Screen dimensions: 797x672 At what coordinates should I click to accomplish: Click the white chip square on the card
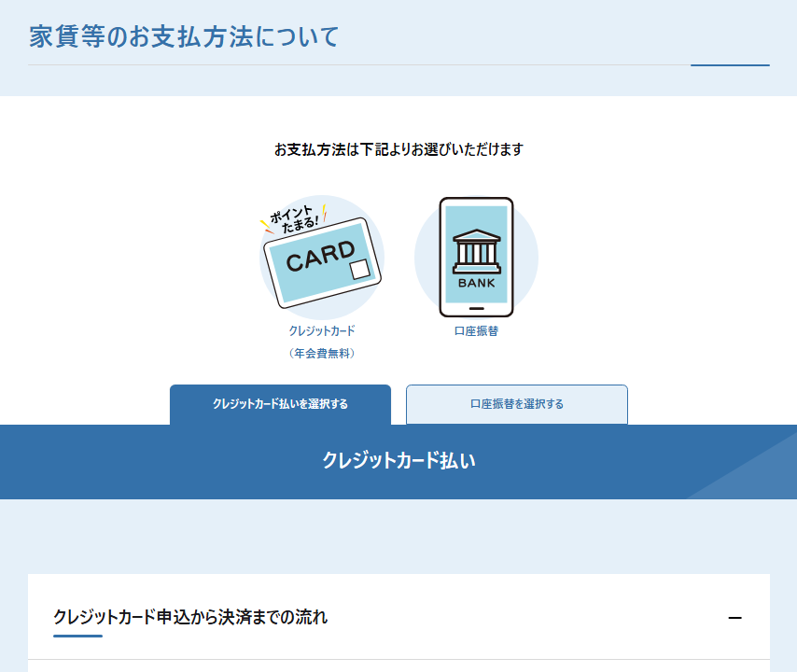(359, 270)
